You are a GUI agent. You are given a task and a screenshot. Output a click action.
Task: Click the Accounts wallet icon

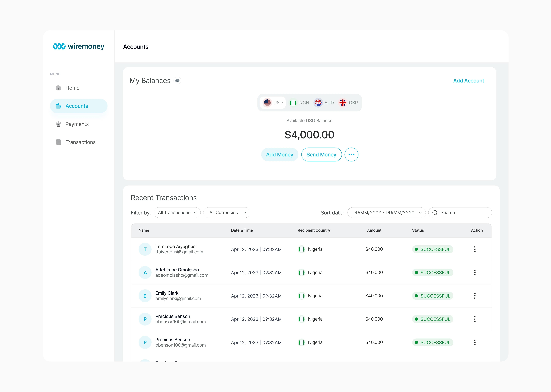click(58, 106)
